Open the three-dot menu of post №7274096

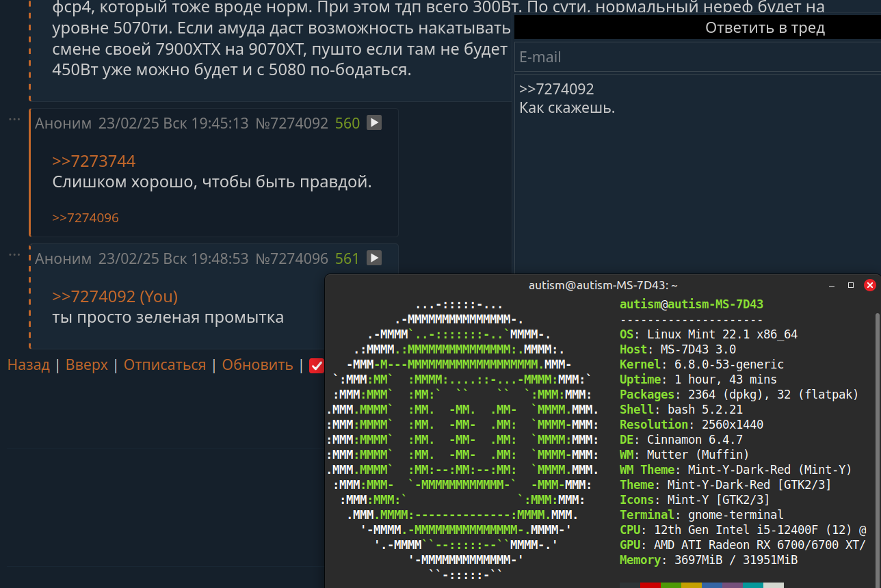pyautogui.click(x=14, y=254)
